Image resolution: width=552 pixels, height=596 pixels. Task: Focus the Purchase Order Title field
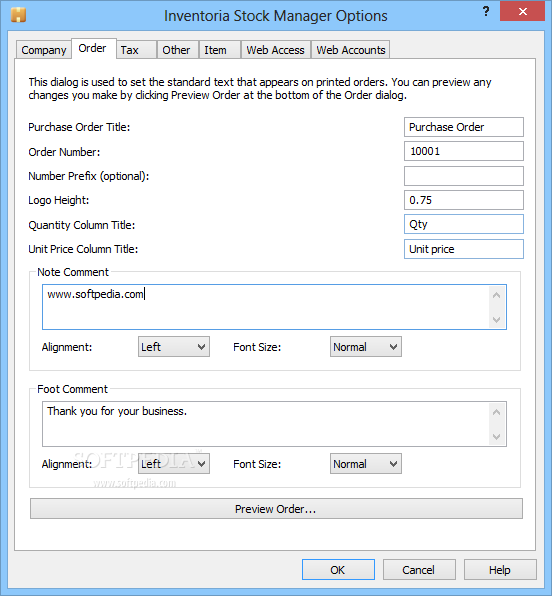464,127
